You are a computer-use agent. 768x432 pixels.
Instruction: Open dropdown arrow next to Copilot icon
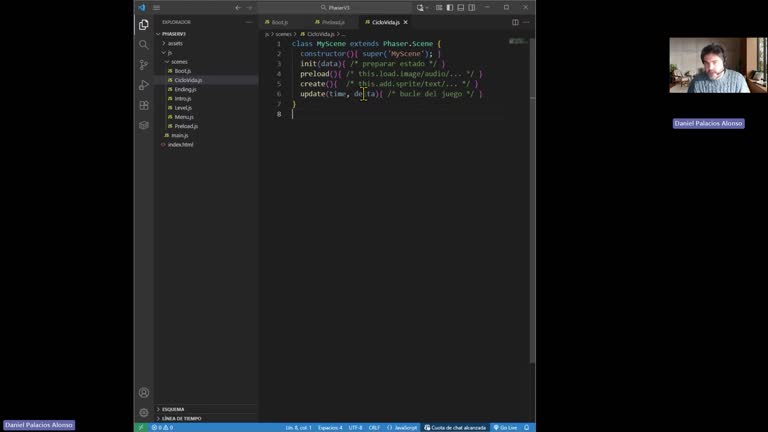click(427, 8)
